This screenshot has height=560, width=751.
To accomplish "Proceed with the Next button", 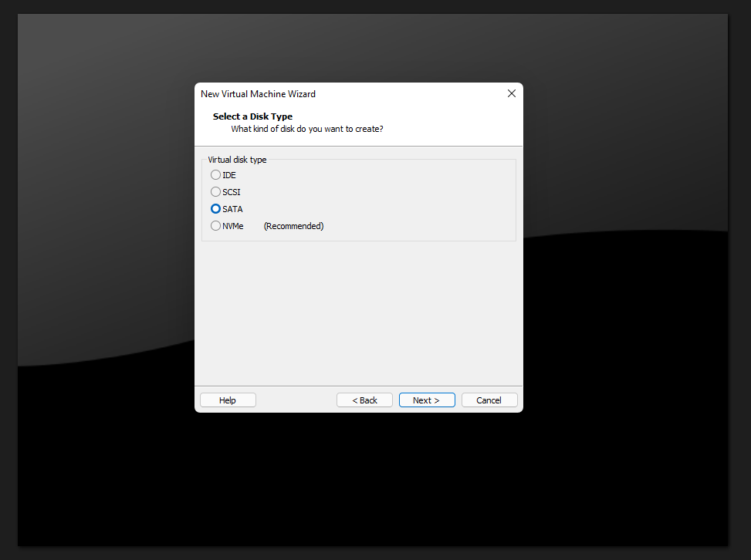I will click(427, 400).
